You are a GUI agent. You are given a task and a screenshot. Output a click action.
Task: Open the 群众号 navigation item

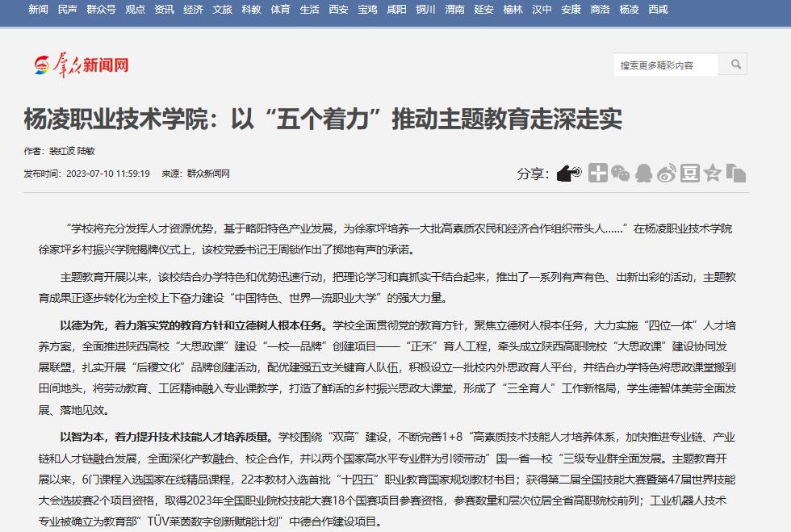pyautogui.click(x=102, y=10)
